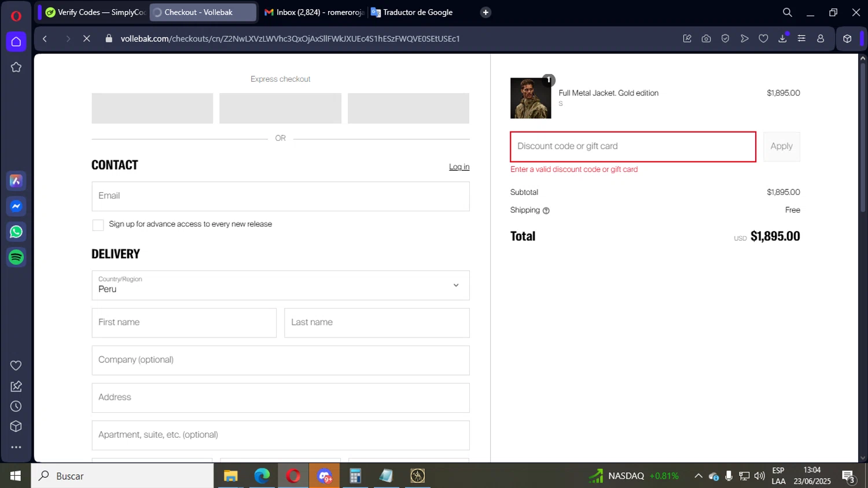Click the address bar URL

[x=290, y=39]
